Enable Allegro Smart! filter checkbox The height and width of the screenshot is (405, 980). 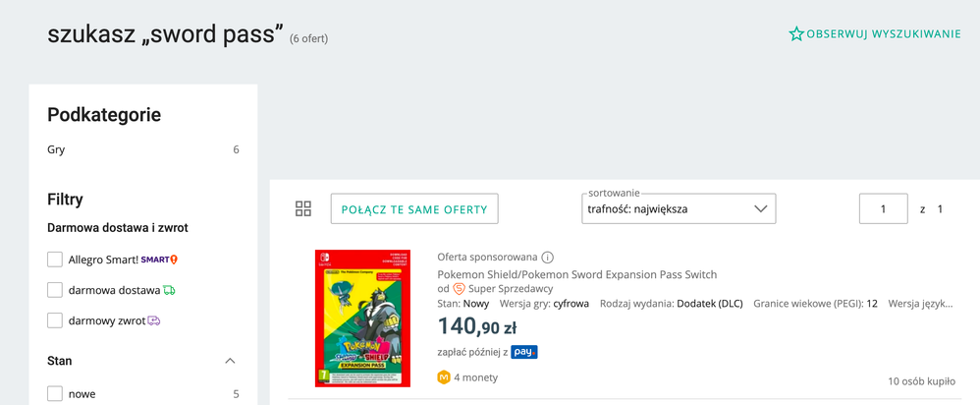[55, 260]
